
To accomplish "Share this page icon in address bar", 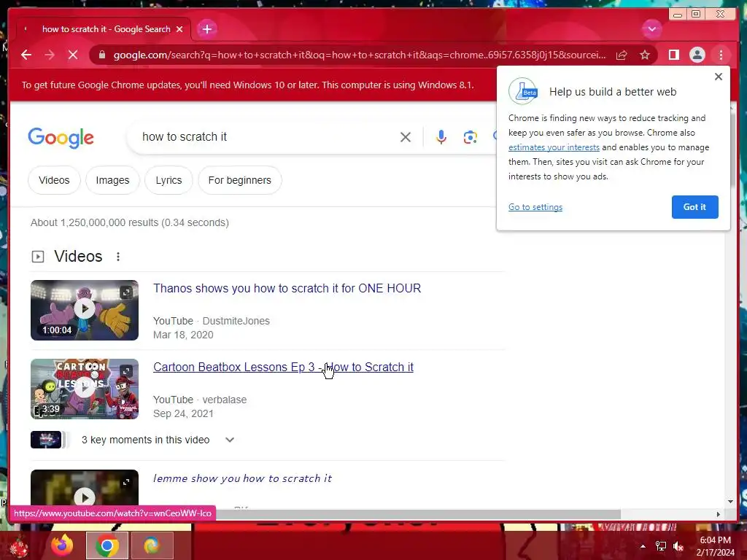I will 622,55.
